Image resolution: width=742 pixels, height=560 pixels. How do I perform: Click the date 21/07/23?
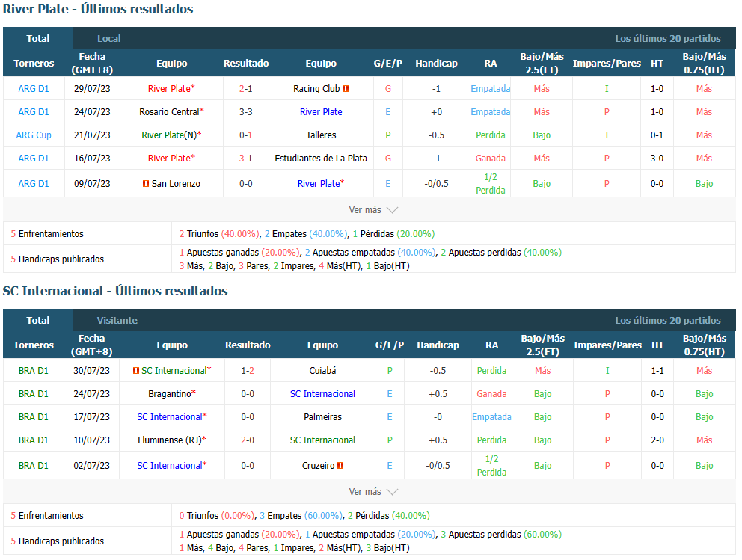click(92, 135)
